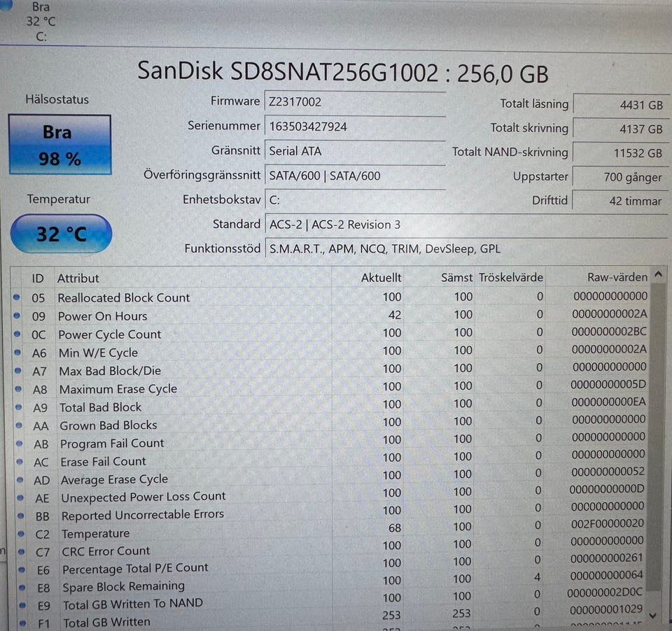Click raw value 0000000000EA
The height and width of the screenshot is (631, 672).
click(x=608, y=402)
